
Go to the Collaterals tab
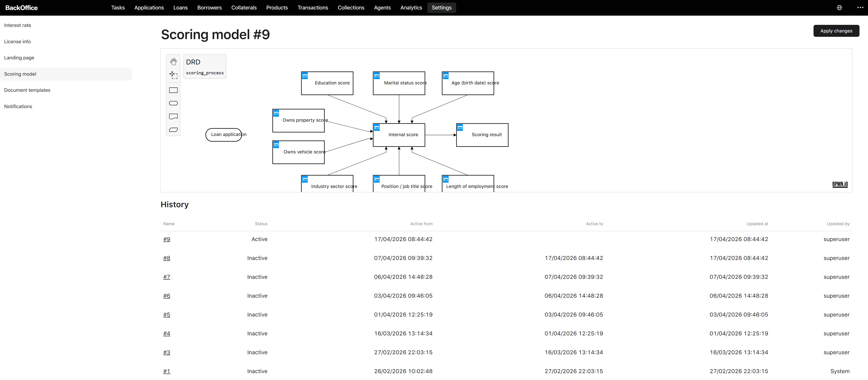(244, 7)
